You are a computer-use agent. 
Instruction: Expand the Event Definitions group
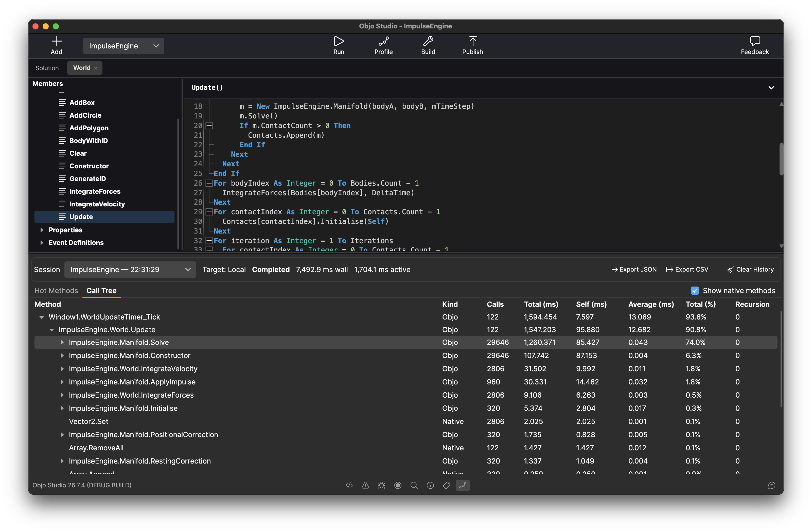[42, 242]
